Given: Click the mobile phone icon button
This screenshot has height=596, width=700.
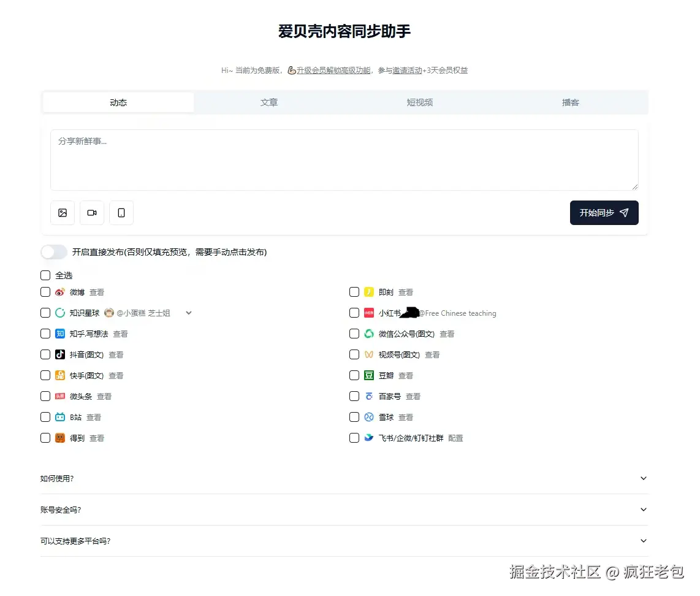Looking at the screenshot, I should (x=121, y=213).
